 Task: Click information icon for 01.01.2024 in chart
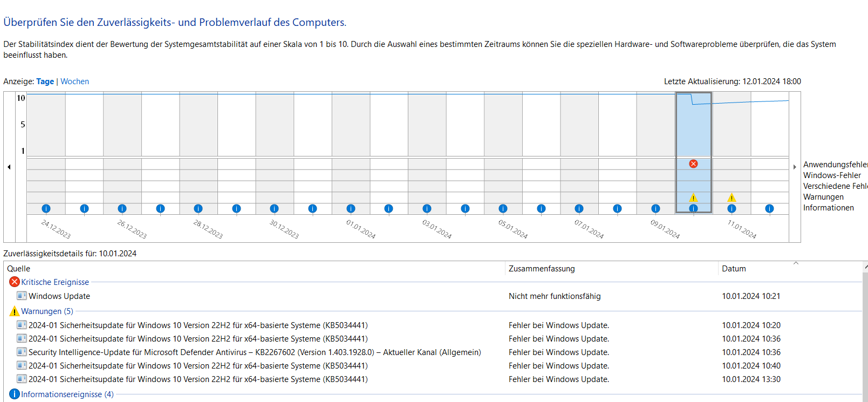351,209
